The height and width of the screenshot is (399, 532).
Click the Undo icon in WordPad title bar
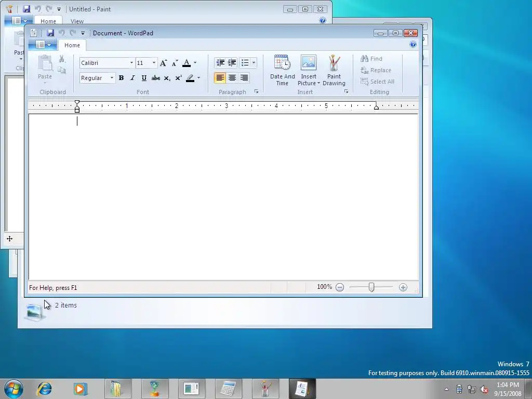(x=62, y=33)
